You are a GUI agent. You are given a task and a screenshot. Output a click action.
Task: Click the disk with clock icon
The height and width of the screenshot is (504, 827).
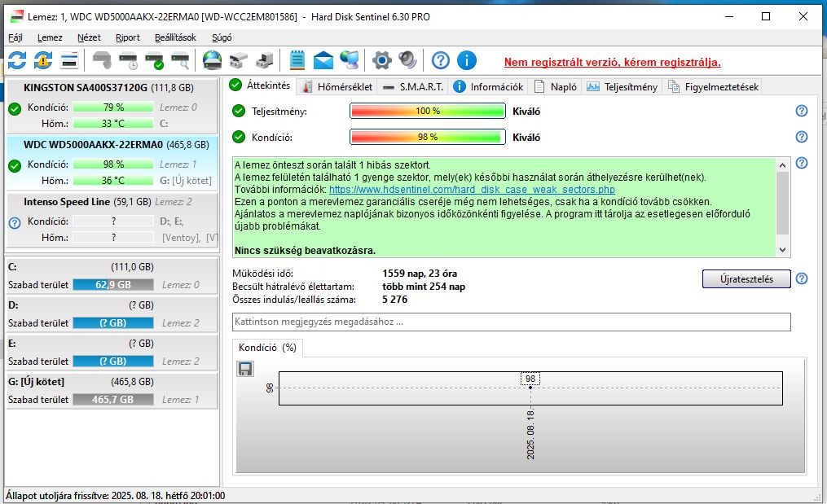pos(128,60)
